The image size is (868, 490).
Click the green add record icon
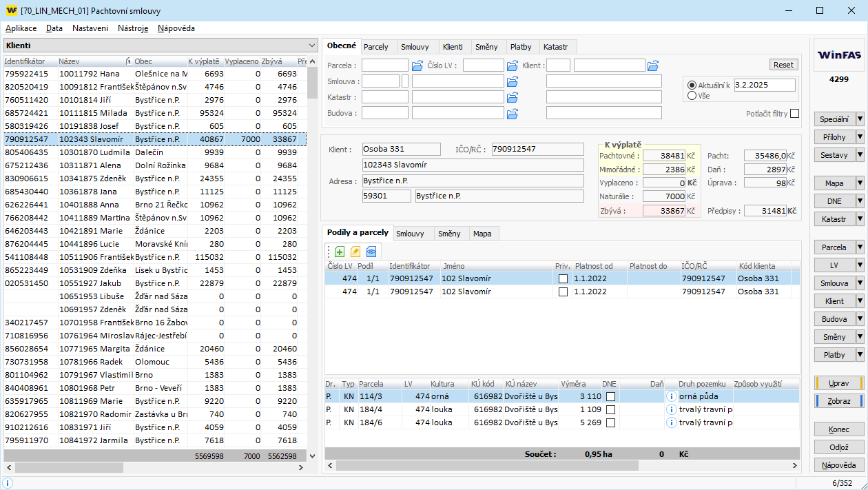pyautogui.click(x=339, y=252)
